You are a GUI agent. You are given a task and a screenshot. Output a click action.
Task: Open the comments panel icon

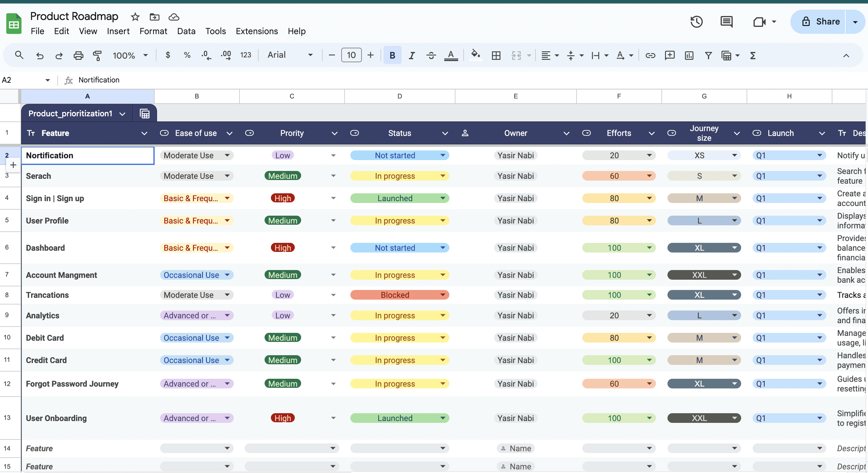(x=726, y=21)
